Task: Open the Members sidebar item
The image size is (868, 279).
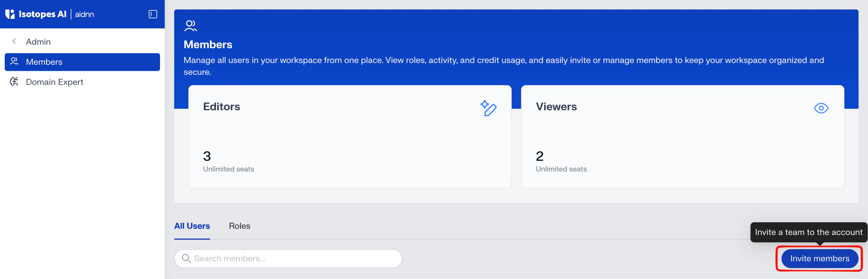Action: [x=82, y=62]
